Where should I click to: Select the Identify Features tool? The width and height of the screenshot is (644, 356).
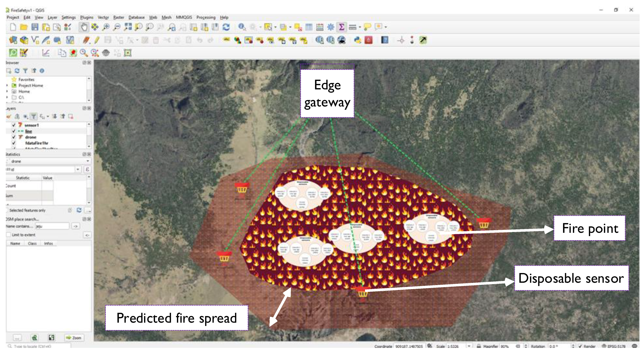point(242,27)
